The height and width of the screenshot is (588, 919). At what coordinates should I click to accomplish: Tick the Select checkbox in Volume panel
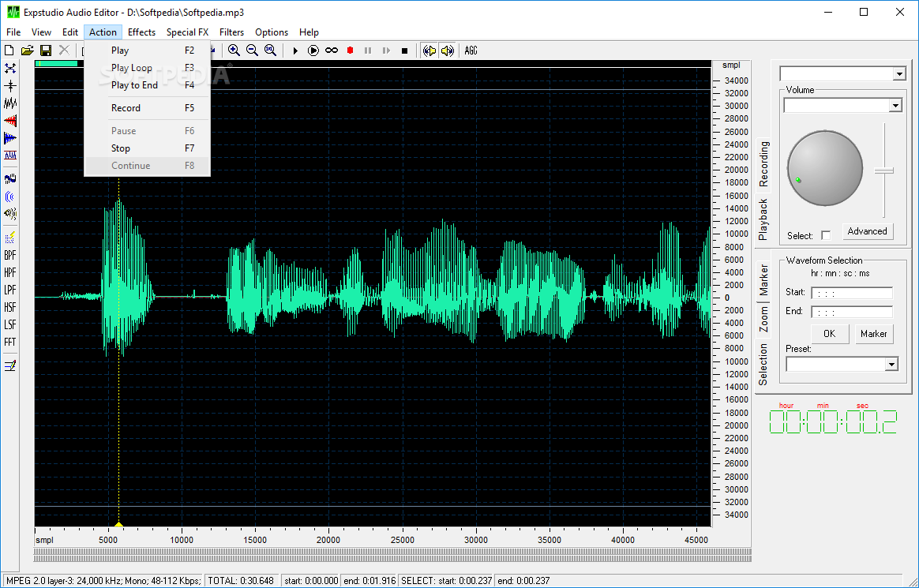pos(826,235)
